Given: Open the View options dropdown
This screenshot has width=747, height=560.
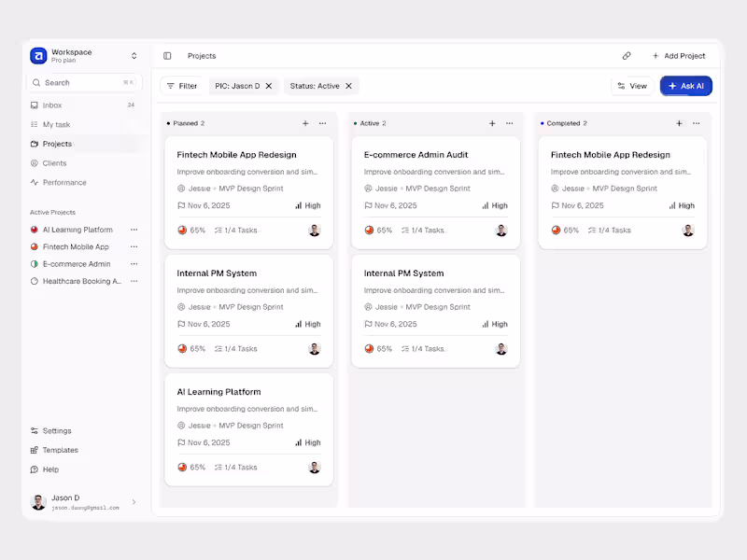Looking at the screenshot, I should click(x=632, y=85).
